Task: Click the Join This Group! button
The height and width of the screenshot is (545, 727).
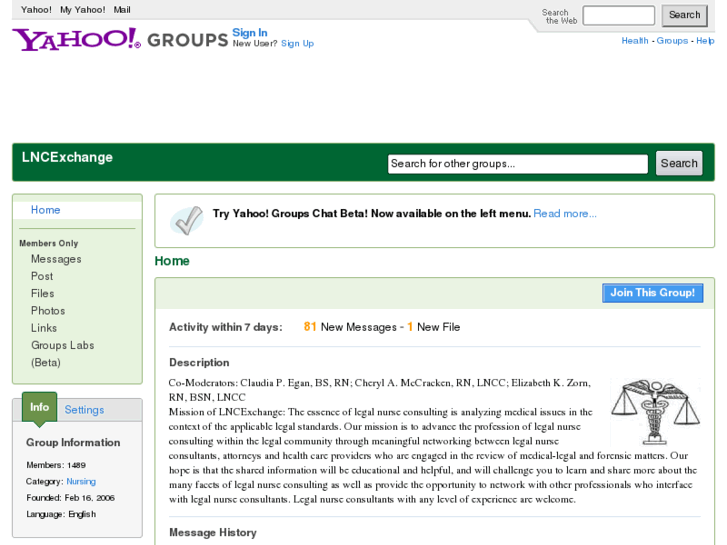Action: click(652, 293)
